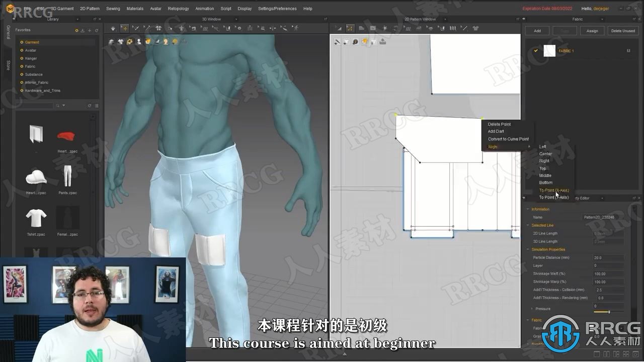Click the Delete Unused button

pyautogui.click(x=623, y=31)
